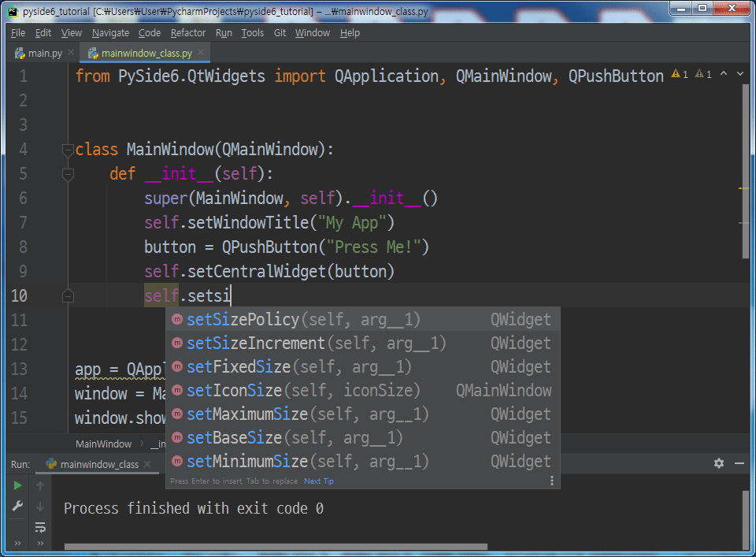
Task: Open the Tools menu
Action: [x=253, y=33]
